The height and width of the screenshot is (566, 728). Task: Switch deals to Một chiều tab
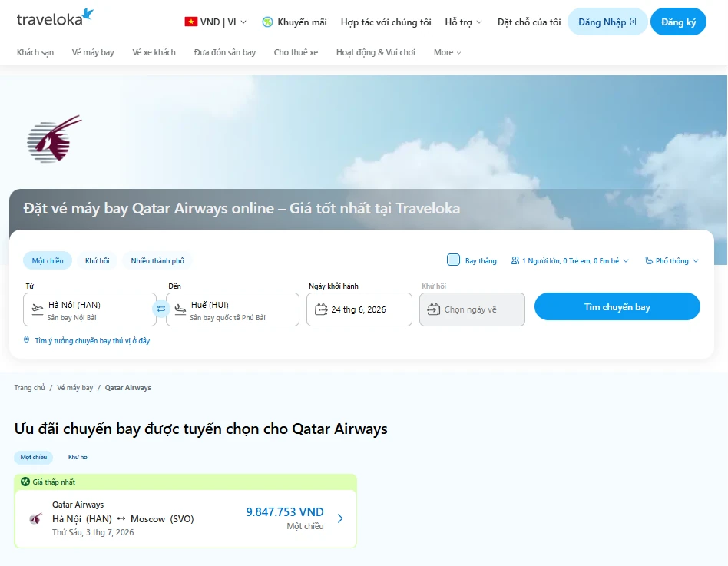click(34, 457)
